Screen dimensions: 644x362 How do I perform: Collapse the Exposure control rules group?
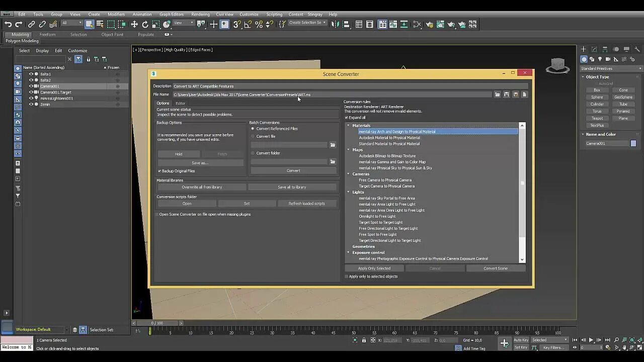348,252
